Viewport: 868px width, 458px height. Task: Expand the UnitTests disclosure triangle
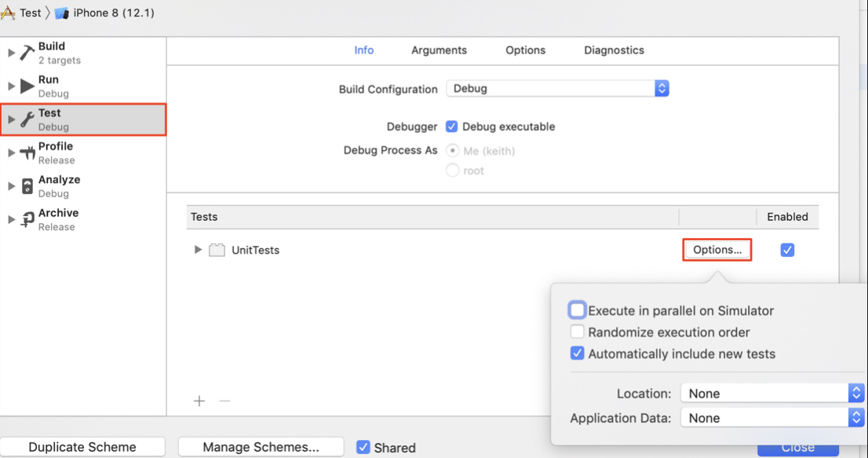[198, 250]
